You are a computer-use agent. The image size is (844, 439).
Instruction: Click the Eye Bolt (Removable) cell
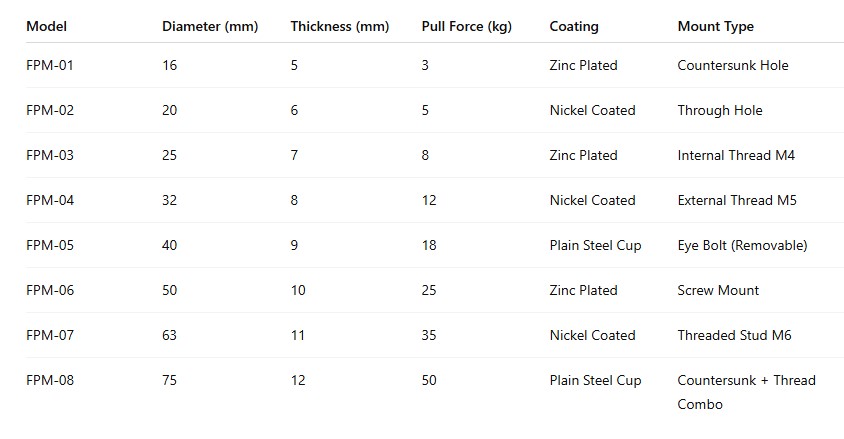coord(742,246)
